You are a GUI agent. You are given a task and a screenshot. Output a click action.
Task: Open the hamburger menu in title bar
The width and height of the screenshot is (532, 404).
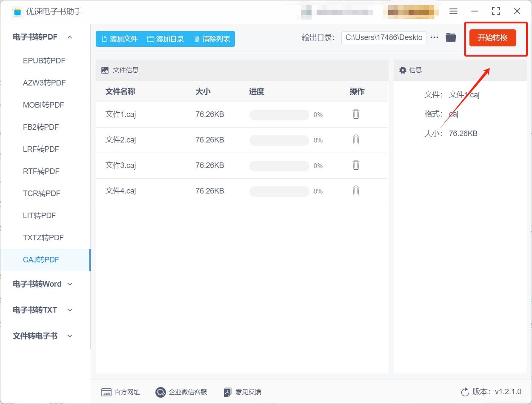tap(454, 11)
